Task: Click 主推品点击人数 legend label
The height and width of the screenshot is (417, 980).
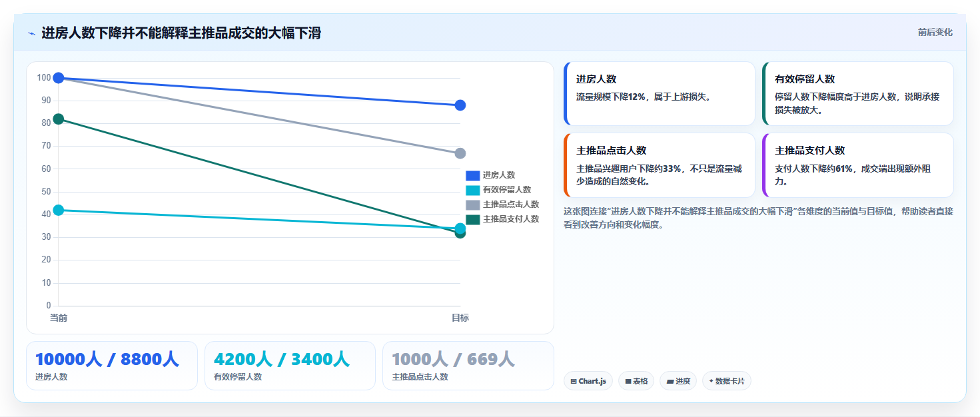Action: coord(511,205)
